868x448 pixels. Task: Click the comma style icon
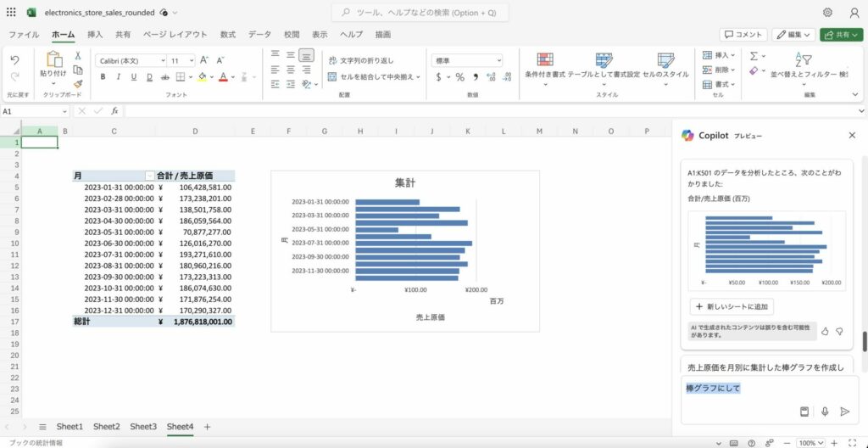(476, 77)
